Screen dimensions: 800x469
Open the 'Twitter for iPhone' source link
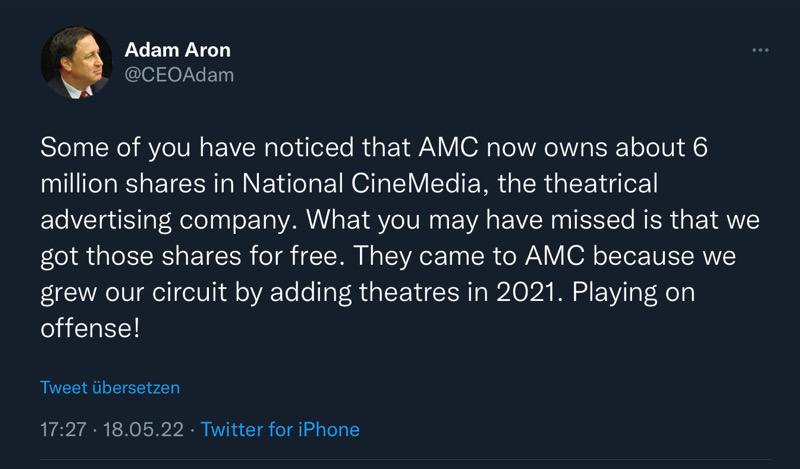pos(280,430)
